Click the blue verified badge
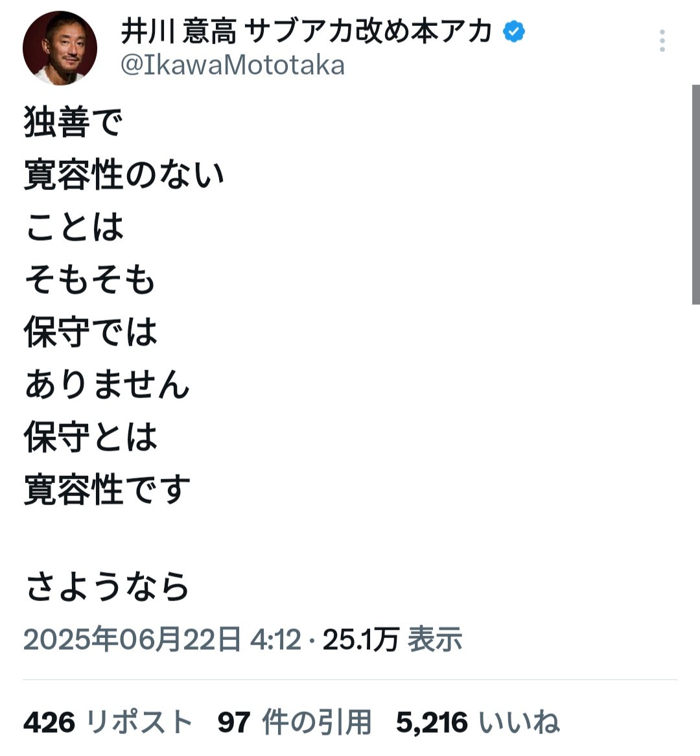Screen dimensions: 700x756 514,32
